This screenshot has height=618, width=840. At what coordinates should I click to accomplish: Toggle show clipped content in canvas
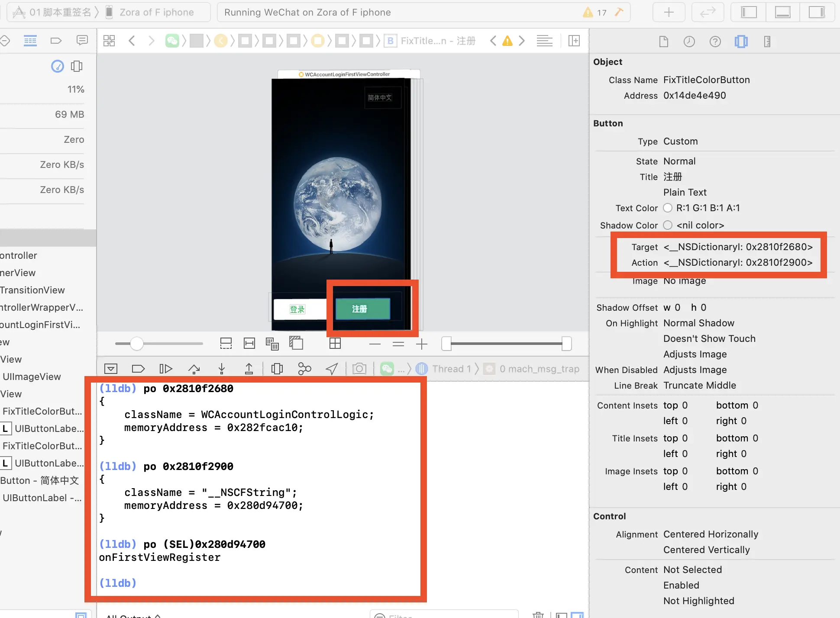(x=226, y=344)
